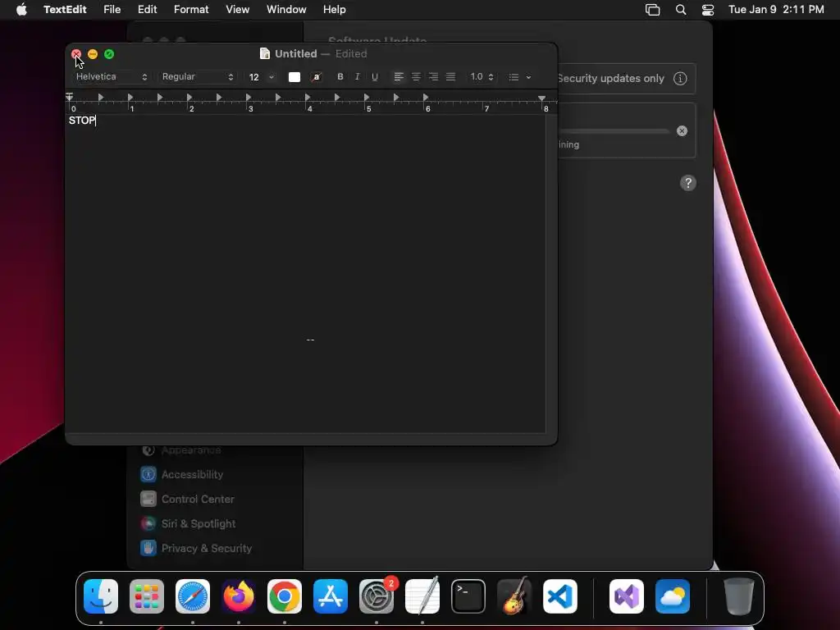The width and height of the screenshot is (840, 630).
Task: Open the File menu
Action: tap(112, 10)
